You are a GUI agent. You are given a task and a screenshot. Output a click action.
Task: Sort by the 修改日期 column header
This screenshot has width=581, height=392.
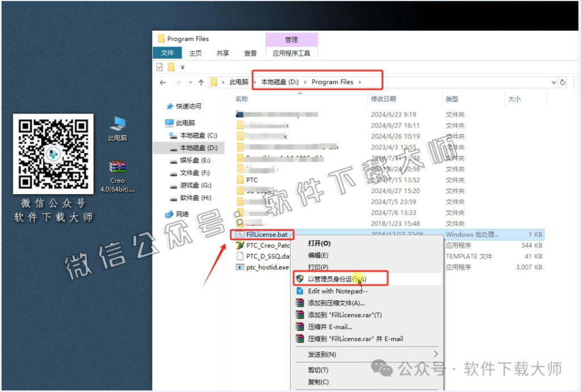pyautogui.click(x=384, y=99)
